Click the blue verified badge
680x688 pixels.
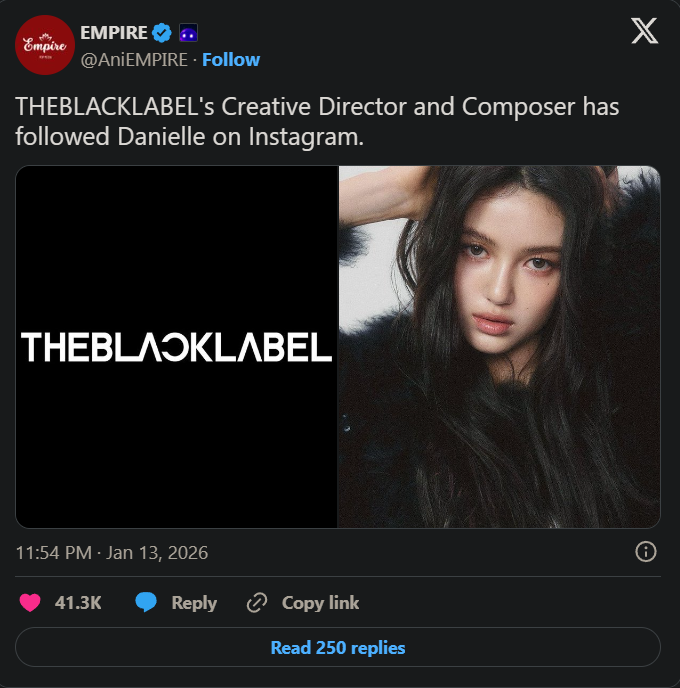click(162, 33)
